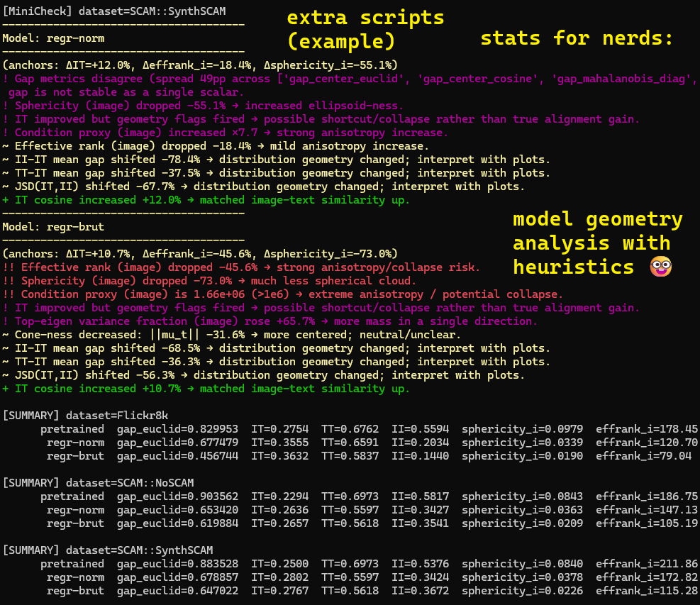Viewport: 700px width, 605px height.
Task: Click NoSCAM pretrained effrank_i=186.75 value
Action: pos(647,496)
